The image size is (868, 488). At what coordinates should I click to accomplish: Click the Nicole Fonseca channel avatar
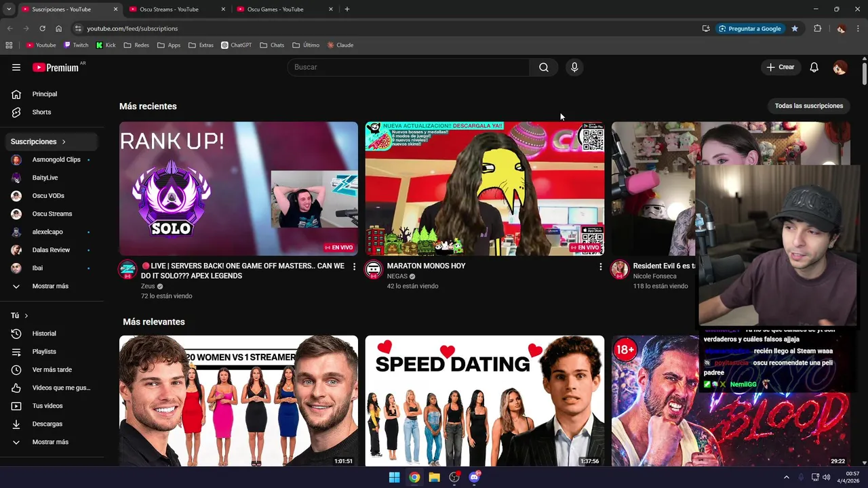point(619,270)
